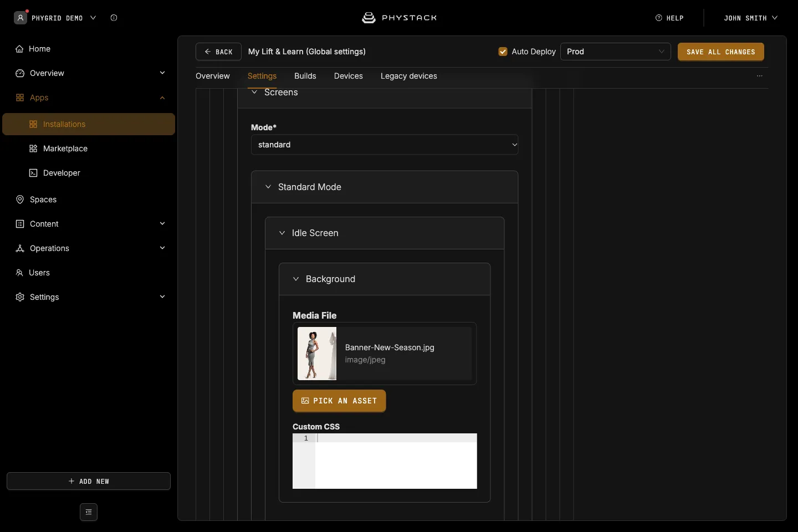Open the Mode standard dropdown
The width and height of the screenshot is (798, 532).
[385, 145]
